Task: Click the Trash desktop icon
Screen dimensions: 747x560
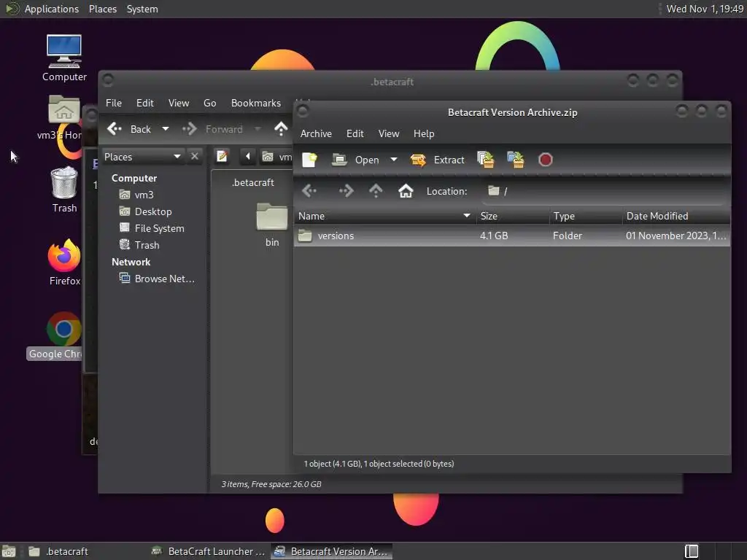Action: pos(64,190)
